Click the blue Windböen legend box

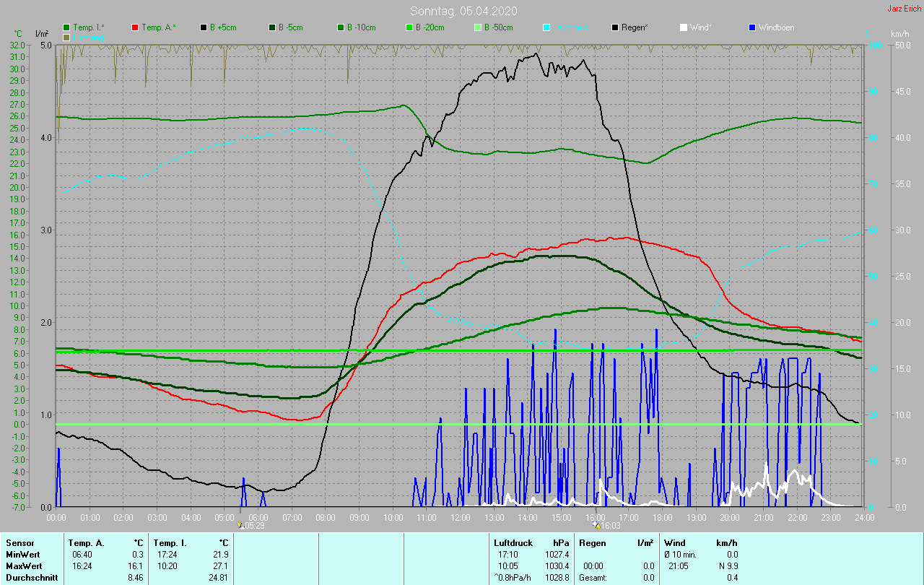click(751, 27)
